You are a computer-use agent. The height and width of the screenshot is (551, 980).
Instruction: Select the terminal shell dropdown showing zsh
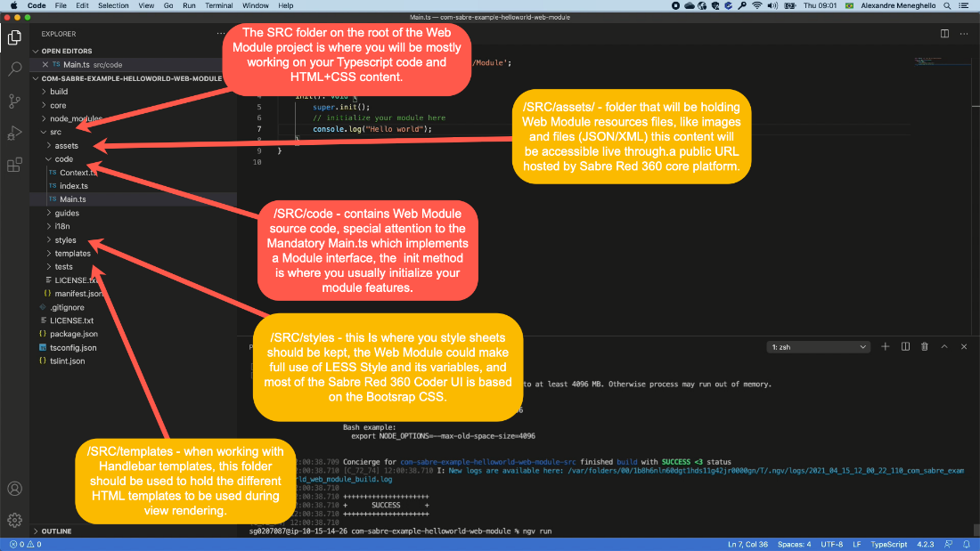click(818, 347)
